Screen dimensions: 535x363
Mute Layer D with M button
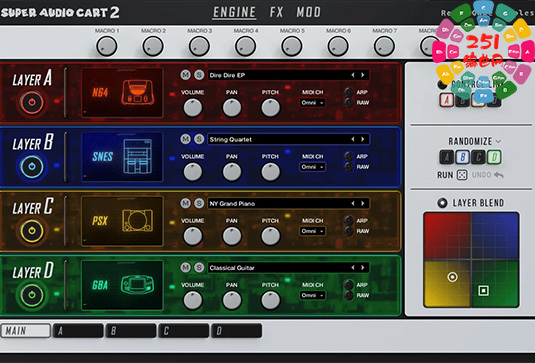186,267
